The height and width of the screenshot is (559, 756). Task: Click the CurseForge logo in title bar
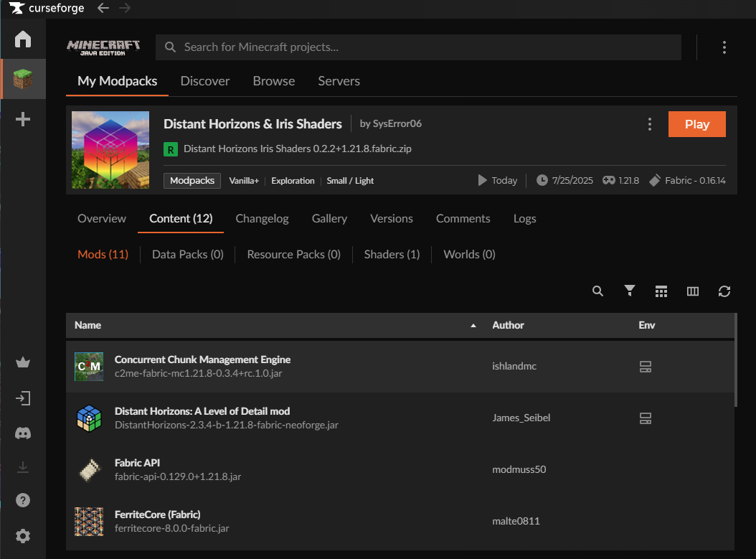(x=47, y=8)
